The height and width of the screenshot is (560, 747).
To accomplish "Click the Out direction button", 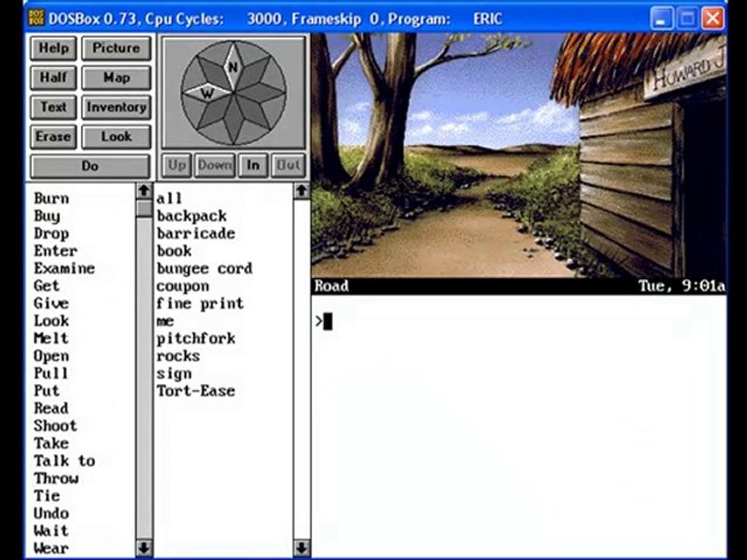I will (x=288, y=165).
